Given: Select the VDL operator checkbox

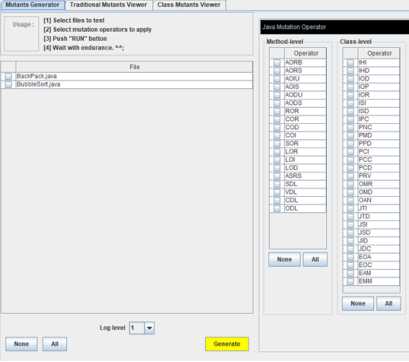Looking at the screenshot, I should [277, 192].
